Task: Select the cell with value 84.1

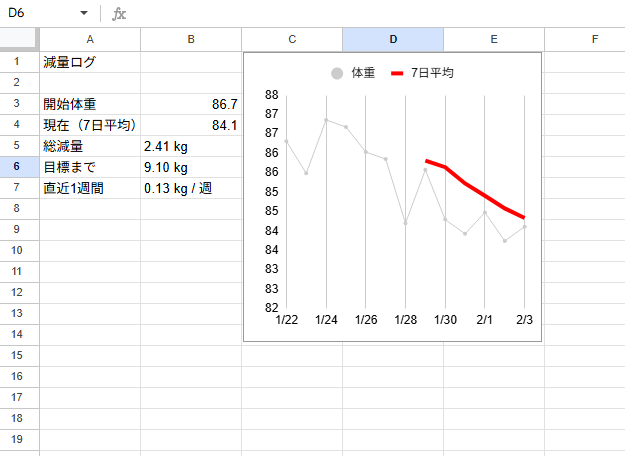Action: point(191,125)
